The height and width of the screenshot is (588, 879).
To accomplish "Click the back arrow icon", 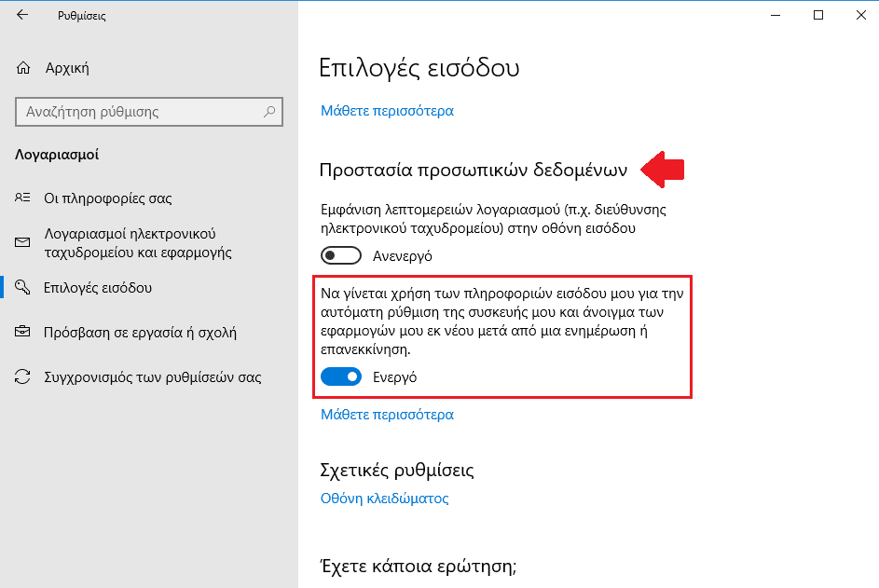I will [22, 15].
